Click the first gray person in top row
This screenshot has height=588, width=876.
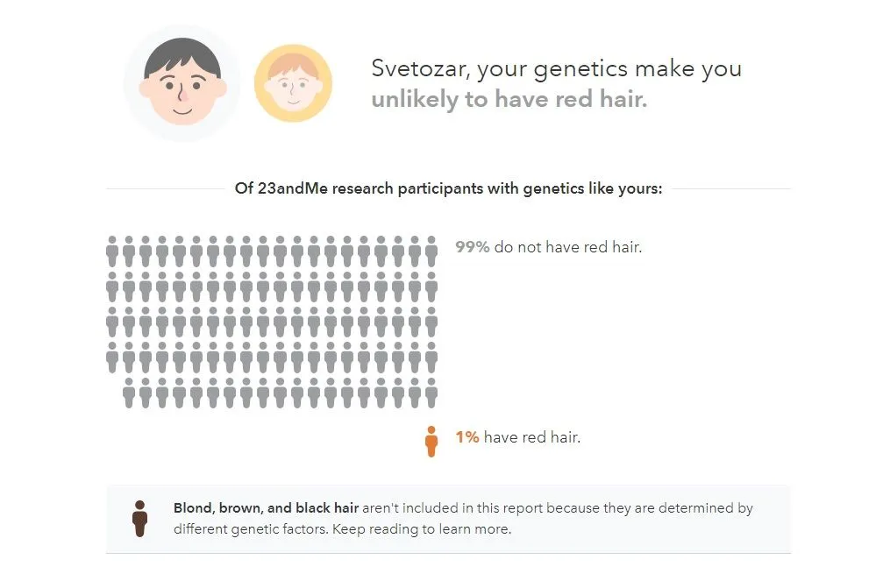(x=112, y=251)
